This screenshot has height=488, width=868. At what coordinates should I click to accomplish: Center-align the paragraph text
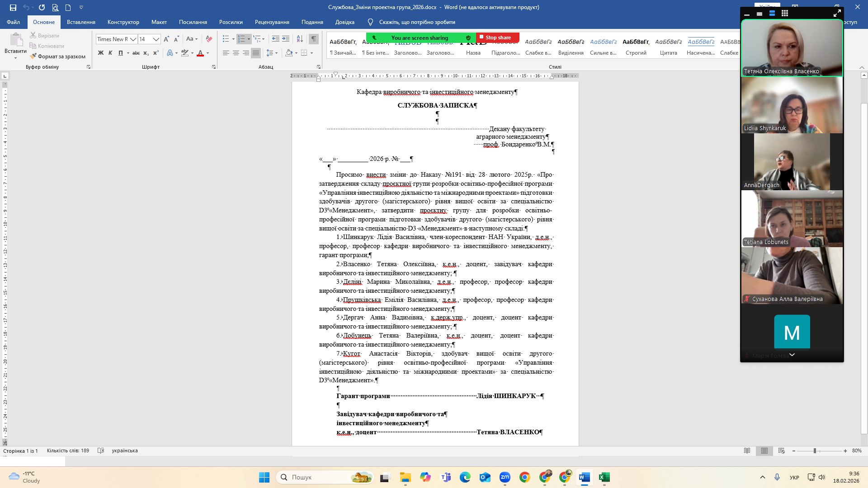pyautogui.click(x=236, y=53)
